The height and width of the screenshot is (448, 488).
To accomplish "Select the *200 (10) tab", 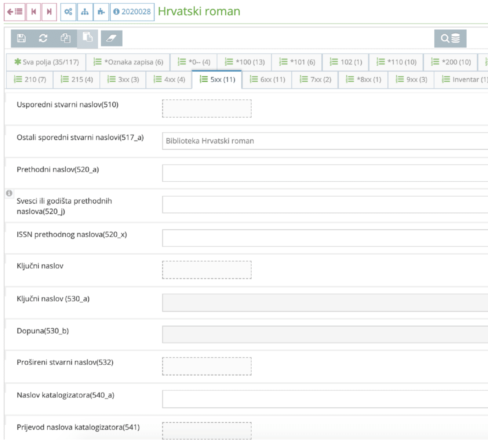I will point(451,62).
